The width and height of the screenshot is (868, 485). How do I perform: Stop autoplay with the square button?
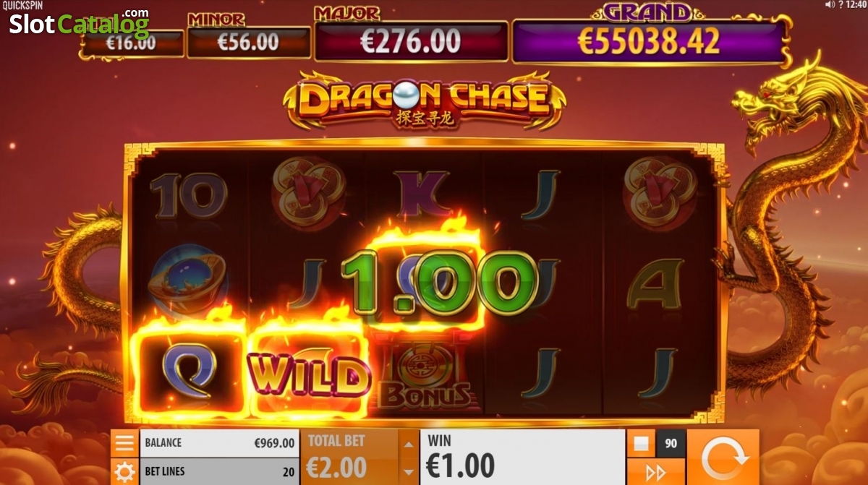(641, 443)
